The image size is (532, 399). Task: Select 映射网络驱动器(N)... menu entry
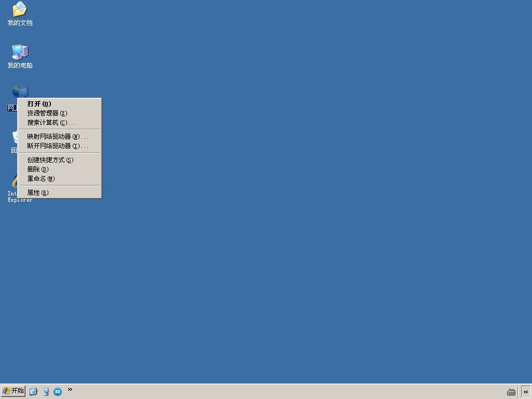click(x=60, y=137)
